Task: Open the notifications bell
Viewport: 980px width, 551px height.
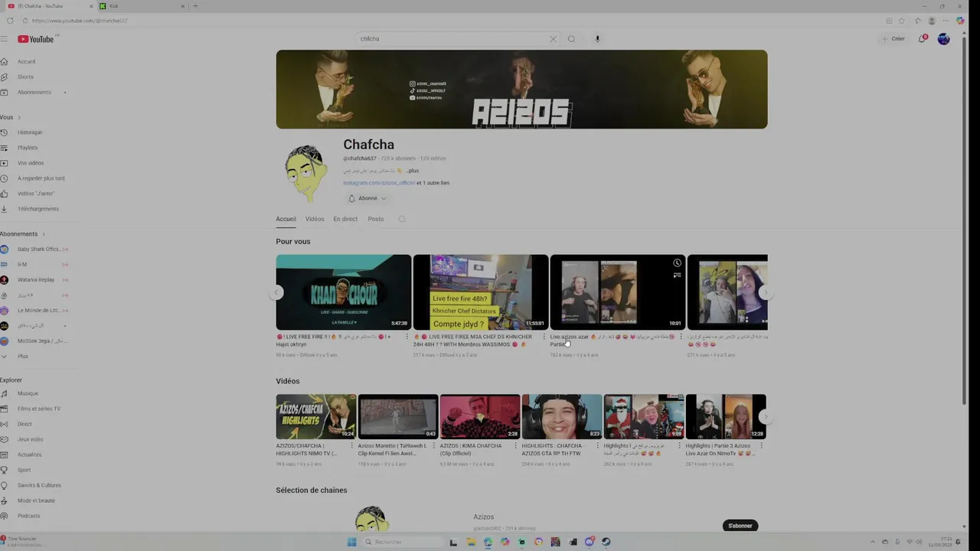Action: [923, 38]
